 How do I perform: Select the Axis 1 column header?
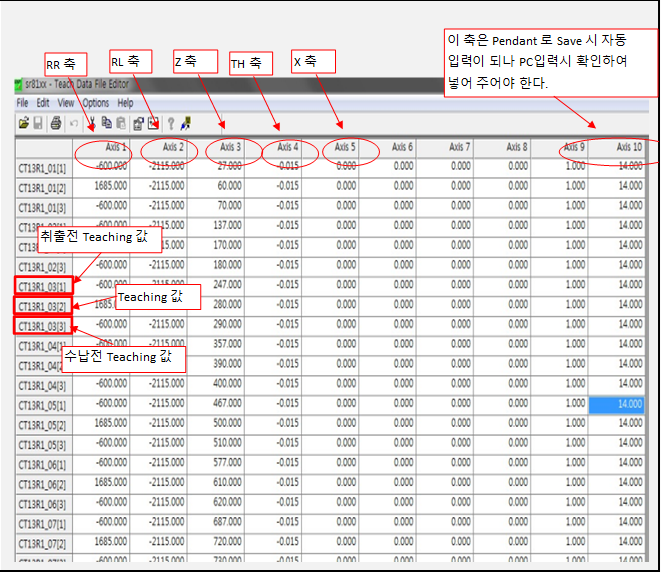[101, 147]
